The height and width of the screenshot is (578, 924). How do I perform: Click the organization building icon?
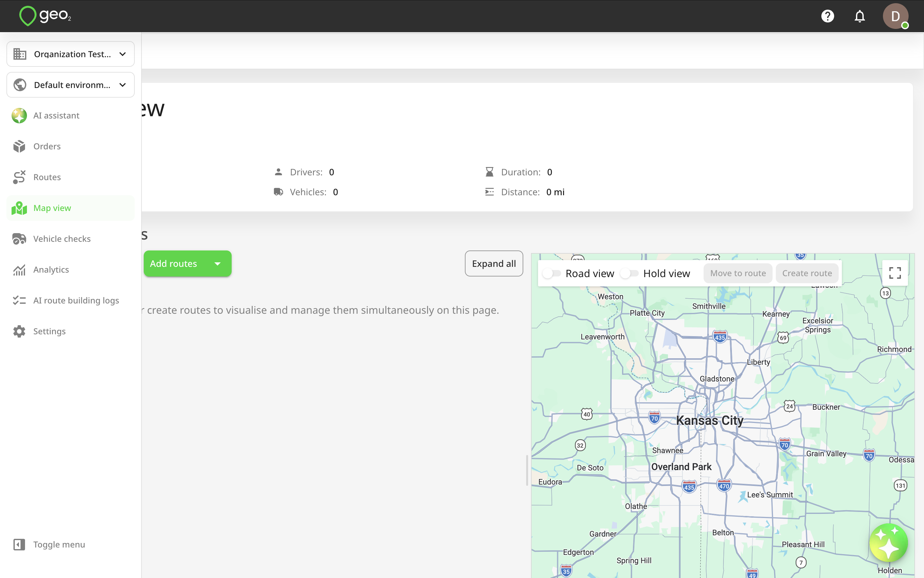20,54
